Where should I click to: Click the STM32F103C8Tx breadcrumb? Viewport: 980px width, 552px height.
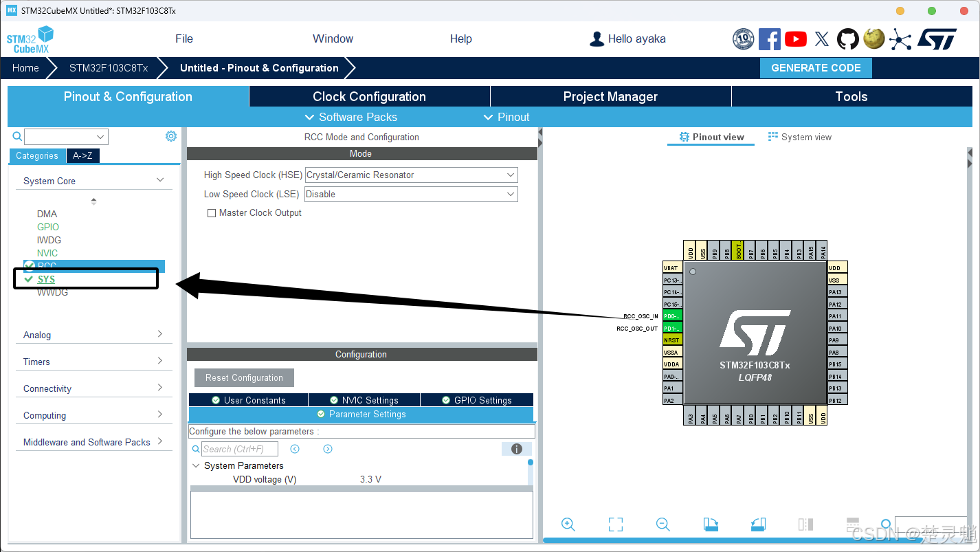[109, 68]
